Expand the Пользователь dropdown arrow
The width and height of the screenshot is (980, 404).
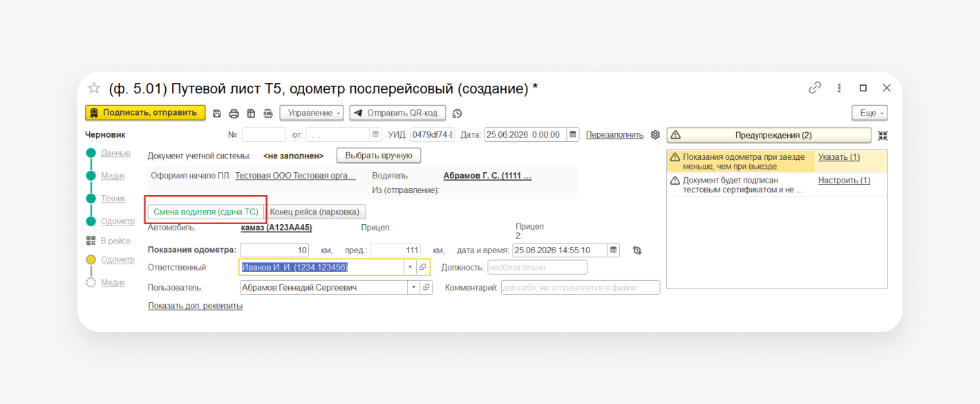414,287
